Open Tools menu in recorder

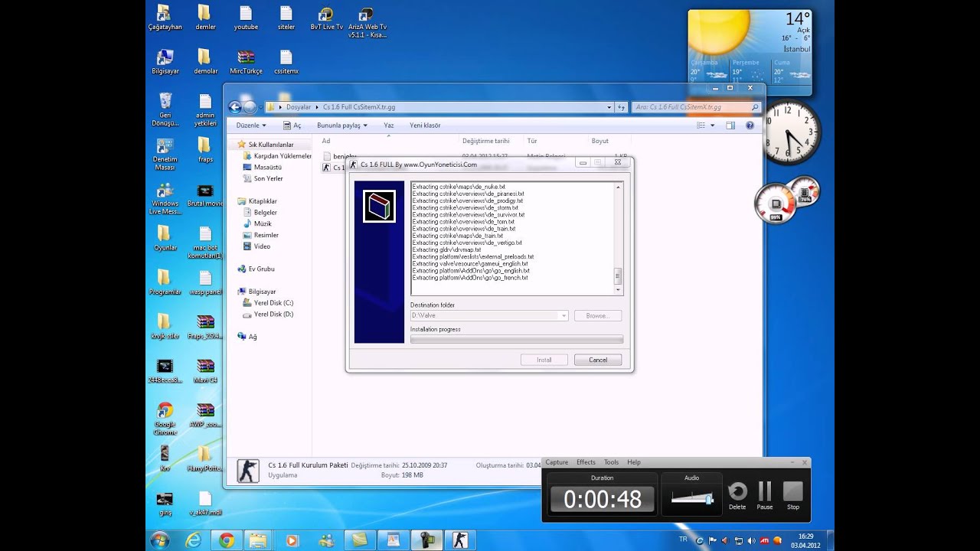pyautogui.click(x=611, y=462)
